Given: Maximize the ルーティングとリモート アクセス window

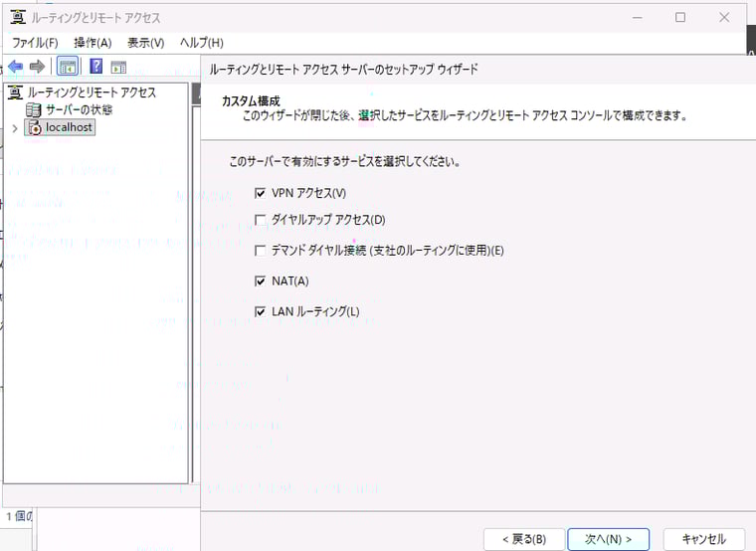Looking at the screenshot, I should pyautogui.click(x=680, y=17).
